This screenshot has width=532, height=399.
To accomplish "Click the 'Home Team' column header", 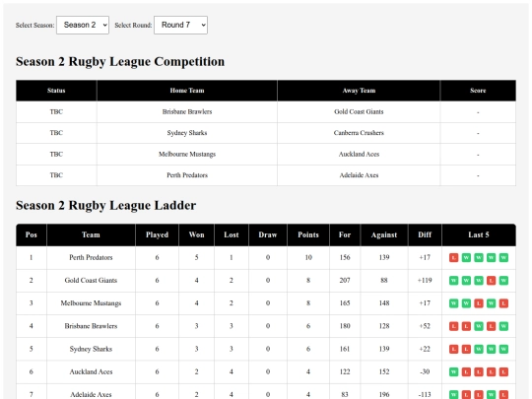I will click(187, 91).
